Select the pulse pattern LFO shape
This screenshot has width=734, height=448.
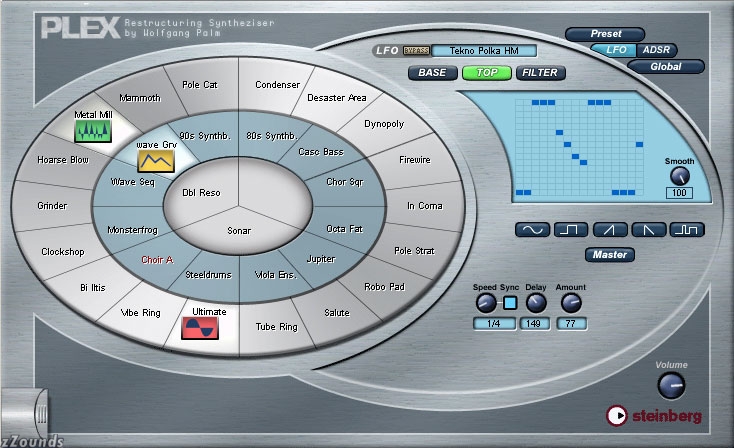[687, 230]
